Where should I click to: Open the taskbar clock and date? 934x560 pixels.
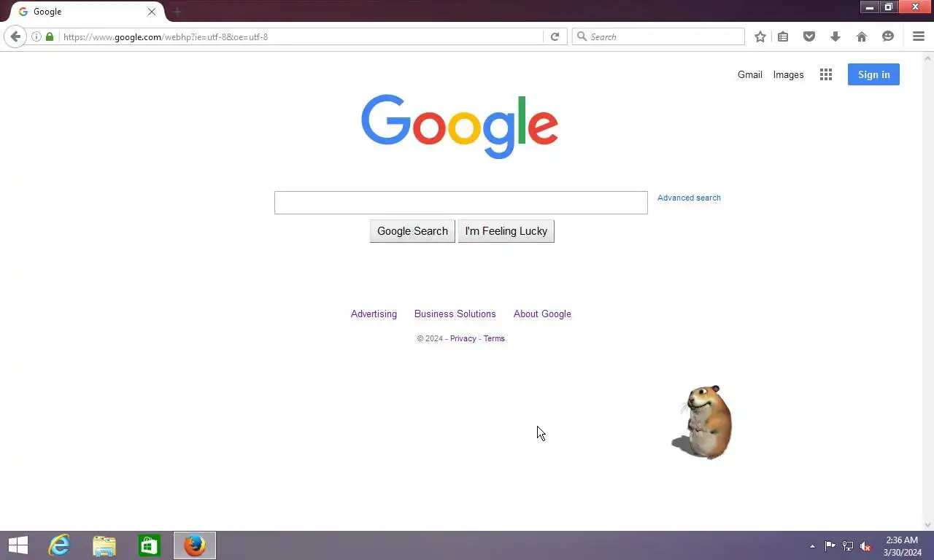[x=902, y=546]
